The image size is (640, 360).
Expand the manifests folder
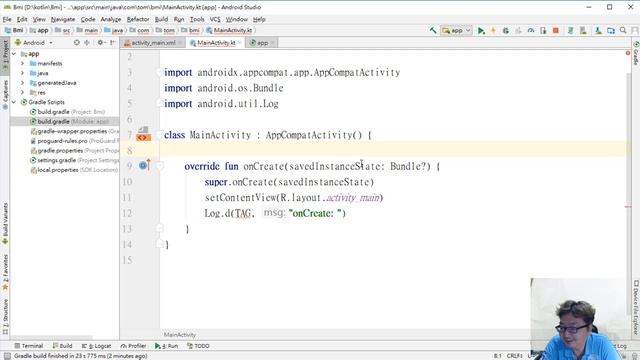click(22, 63)
